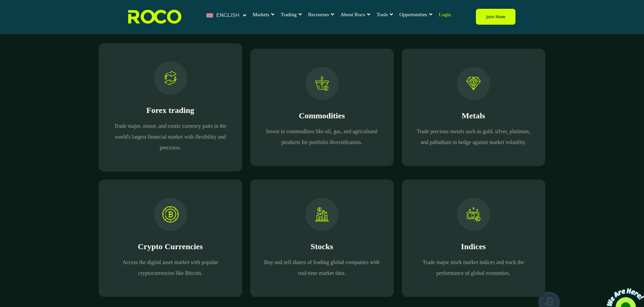Click the Join Now button
This screenshot has height=307, width=644.
point(495,17)
